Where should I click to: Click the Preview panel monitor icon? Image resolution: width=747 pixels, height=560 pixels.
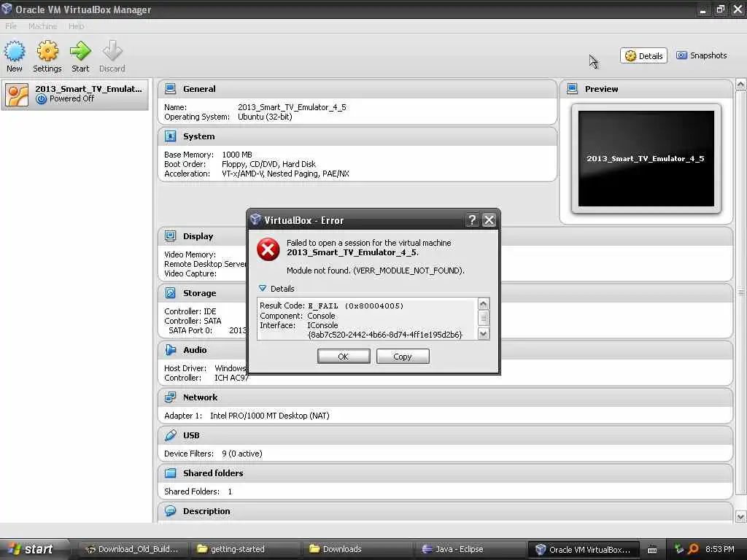click(572, 88)
